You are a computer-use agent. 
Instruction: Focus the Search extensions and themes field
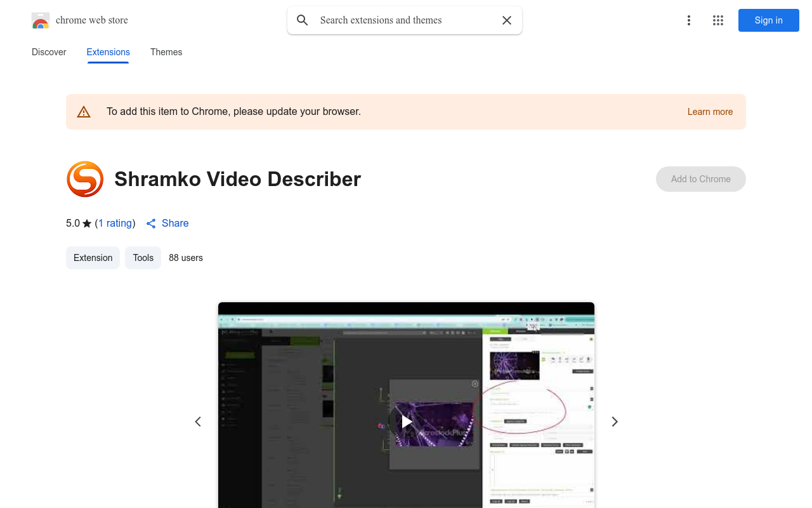[x=405, y=20]
